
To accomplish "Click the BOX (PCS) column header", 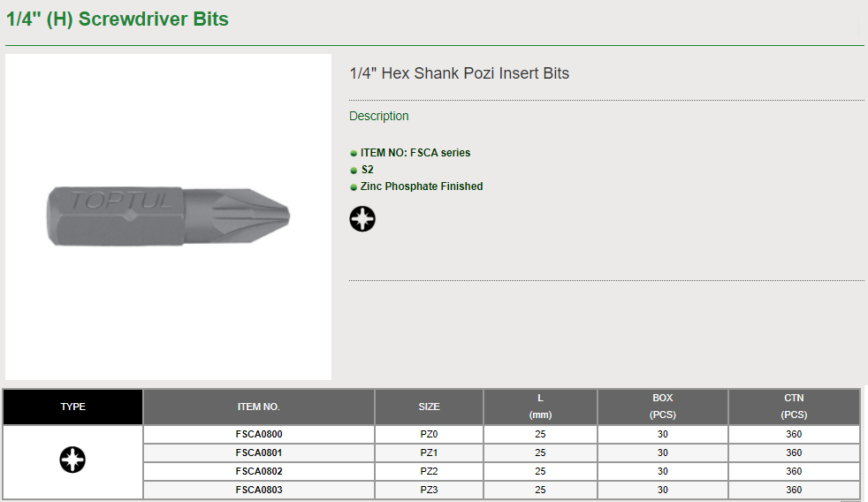I will pos(663,407).
